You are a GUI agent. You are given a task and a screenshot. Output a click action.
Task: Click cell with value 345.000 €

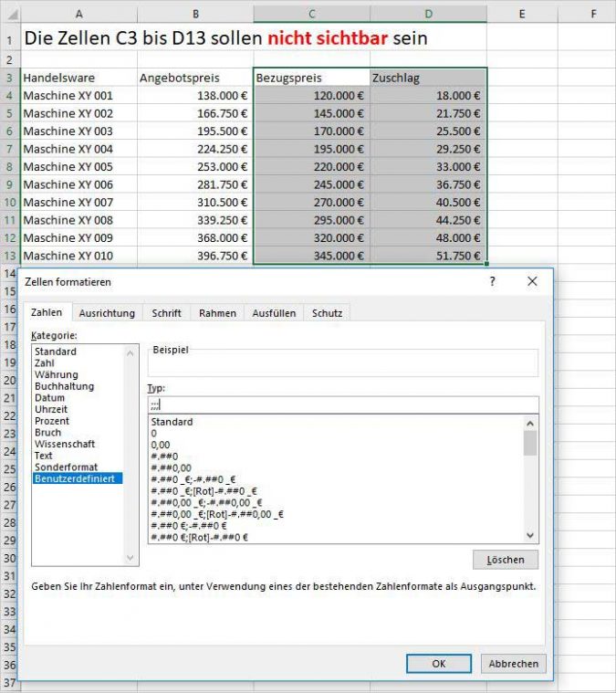tap(312, 256)
